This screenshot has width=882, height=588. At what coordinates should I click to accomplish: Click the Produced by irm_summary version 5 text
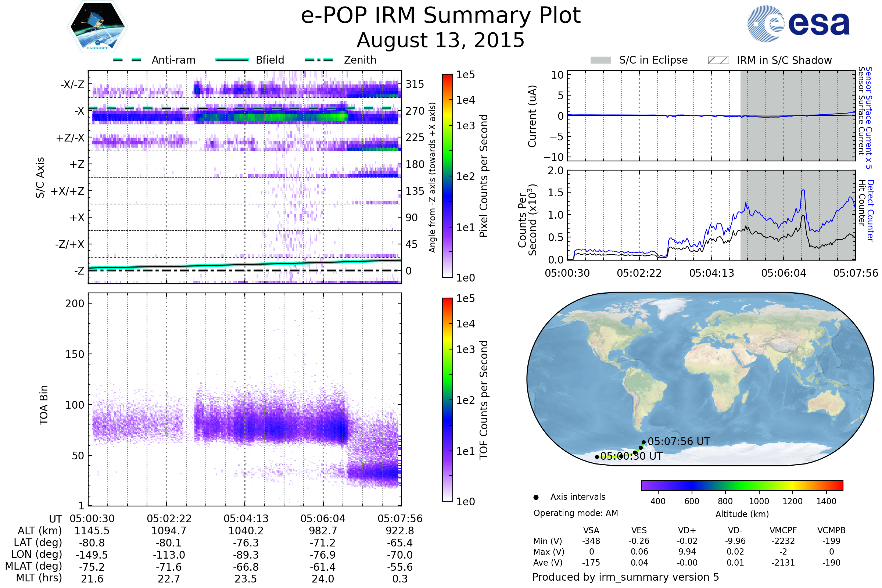625,577
